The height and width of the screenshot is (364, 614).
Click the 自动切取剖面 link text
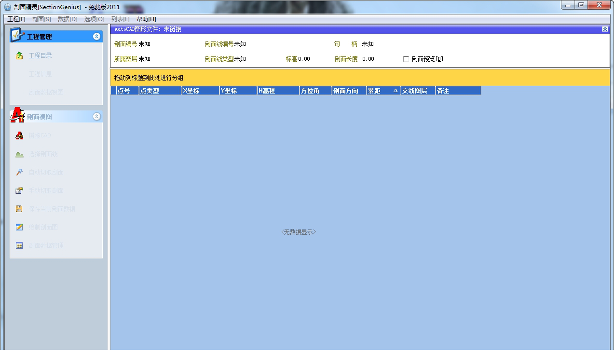(46, 172)
